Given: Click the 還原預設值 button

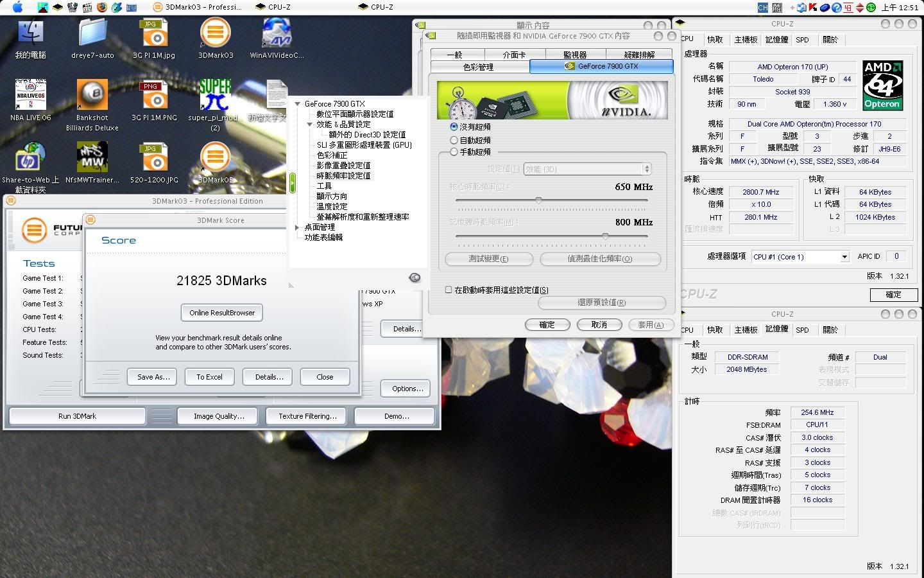Looking at the screenshot, I should click(x=601, y=302).
